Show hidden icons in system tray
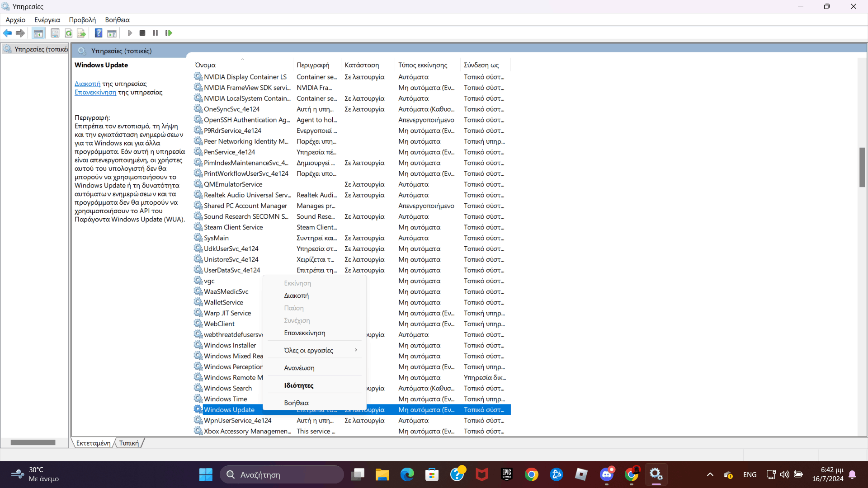Screen dimensions: 868x488 [x=710, y=475]
